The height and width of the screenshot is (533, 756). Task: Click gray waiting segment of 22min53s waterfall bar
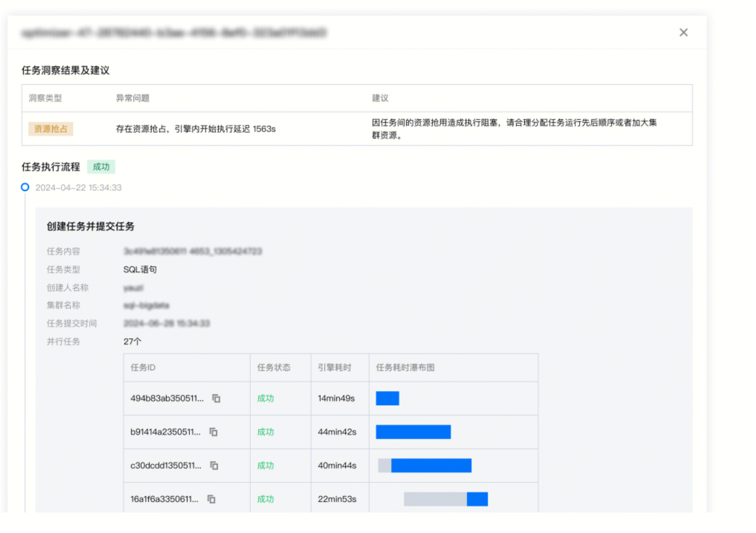pos(435,499)
